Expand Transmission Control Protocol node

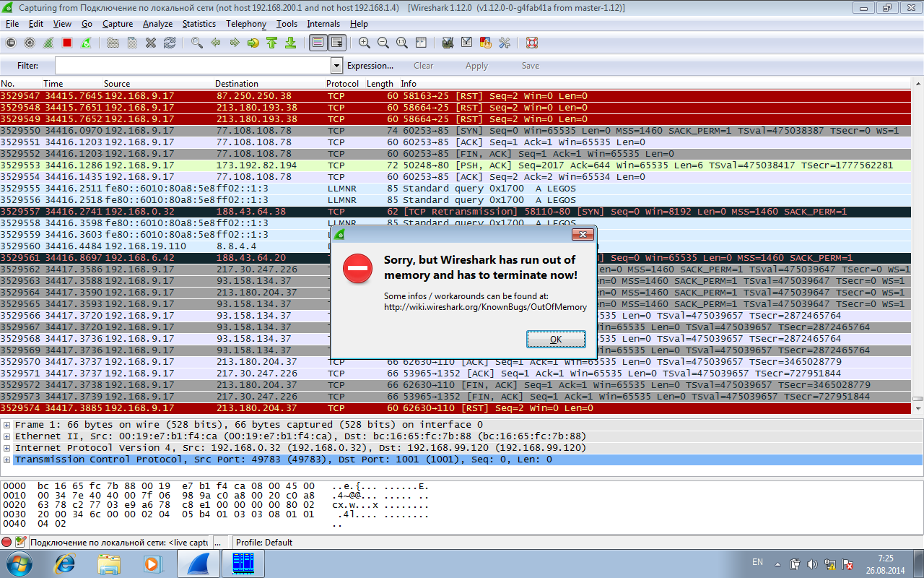pos(6,460)
